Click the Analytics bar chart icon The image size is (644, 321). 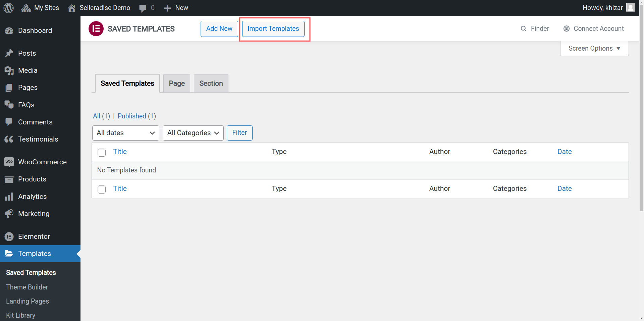[x=9, y=197]
